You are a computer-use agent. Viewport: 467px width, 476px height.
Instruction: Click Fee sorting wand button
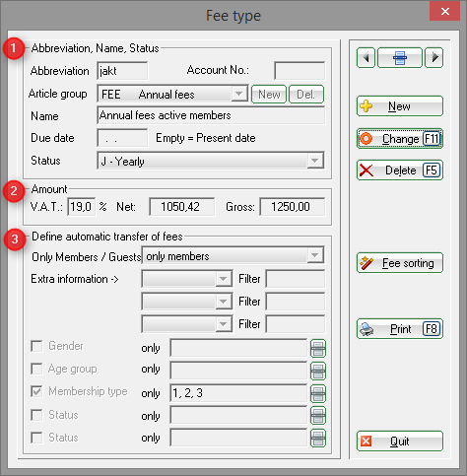click(400, 263)
